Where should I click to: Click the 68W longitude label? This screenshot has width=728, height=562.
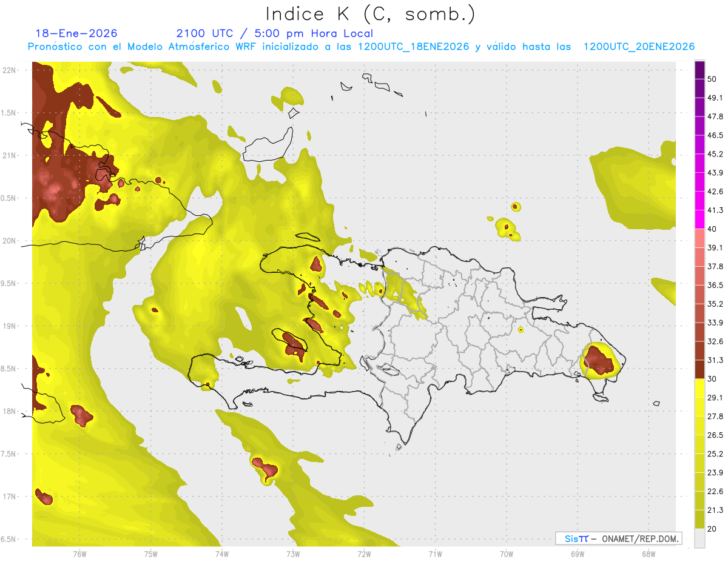pos(649,554)
